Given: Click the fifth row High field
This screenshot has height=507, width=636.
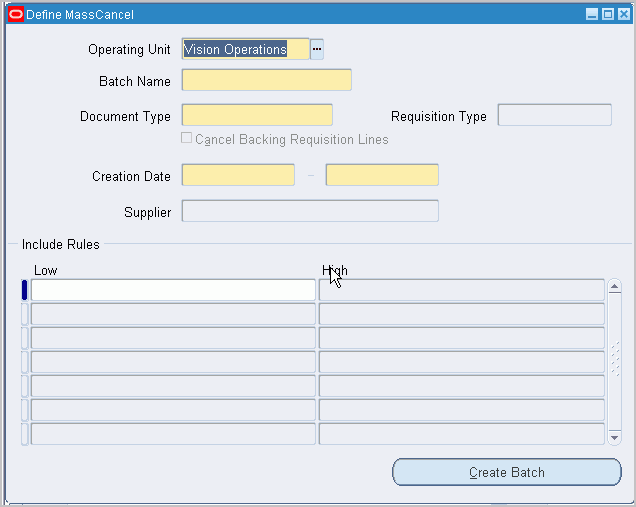Looking at the screenshot, I should pos(462,386).
